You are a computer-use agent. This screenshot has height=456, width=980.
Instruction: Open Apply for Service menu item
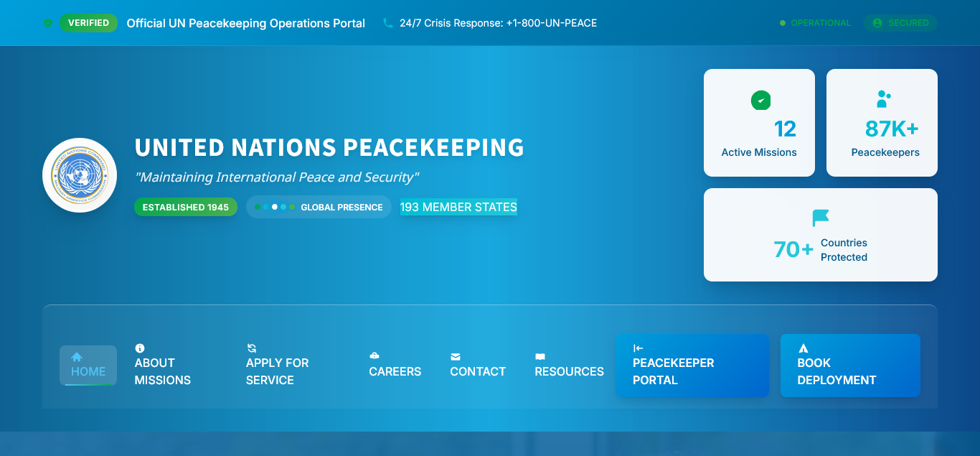(278, 371)
